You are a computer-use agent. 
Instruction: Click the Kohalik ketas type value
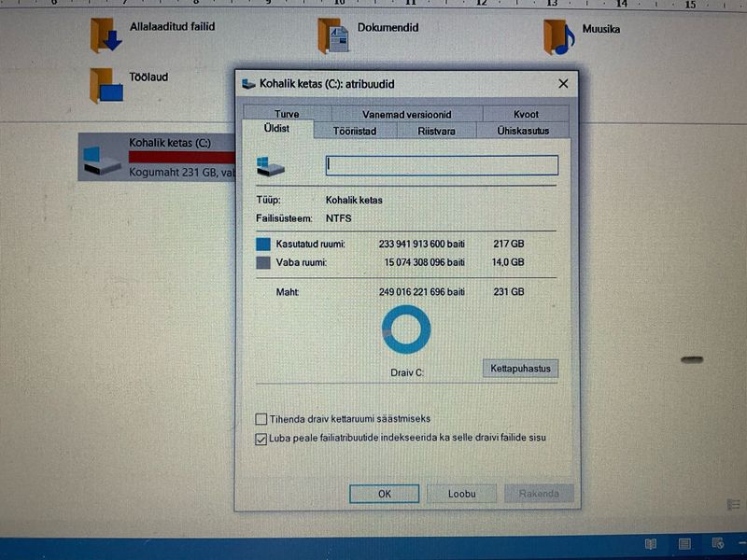click(x=354, y=200)
